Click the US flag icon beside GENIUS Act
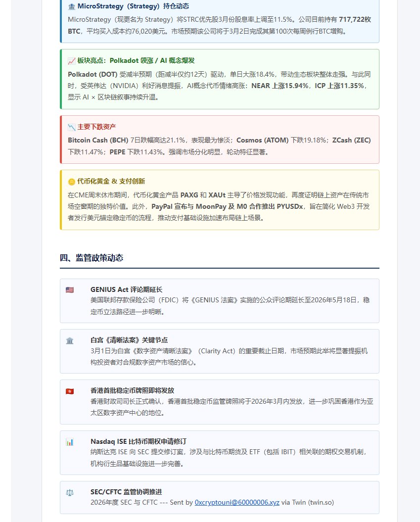This screenshot has width=420, height=522. [69, 290]
